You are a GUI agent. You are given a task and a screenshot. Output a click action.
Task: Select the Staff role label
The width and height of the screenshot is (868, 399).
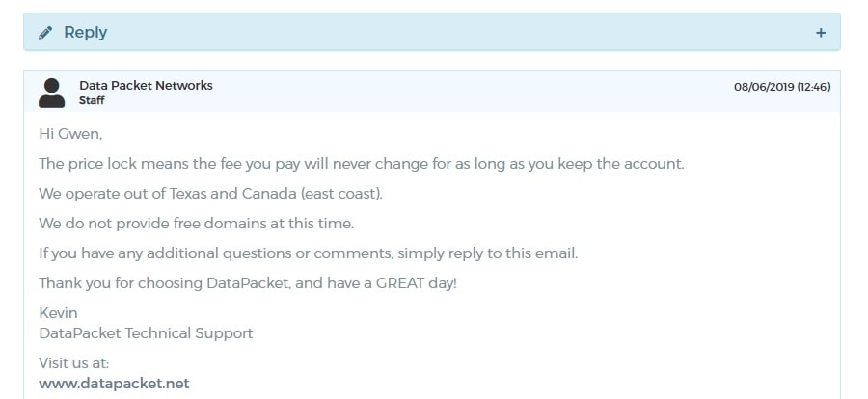(92, 101)
